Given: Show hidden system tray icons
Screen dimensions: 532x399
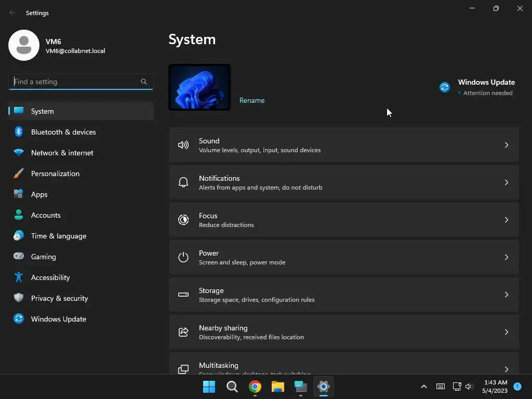Looking at the screenshot, I should 424,387.
